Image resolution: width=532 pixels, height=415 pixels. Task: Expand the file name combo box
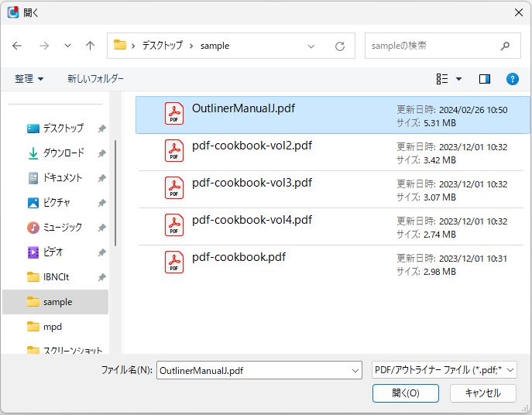[355, 371]
